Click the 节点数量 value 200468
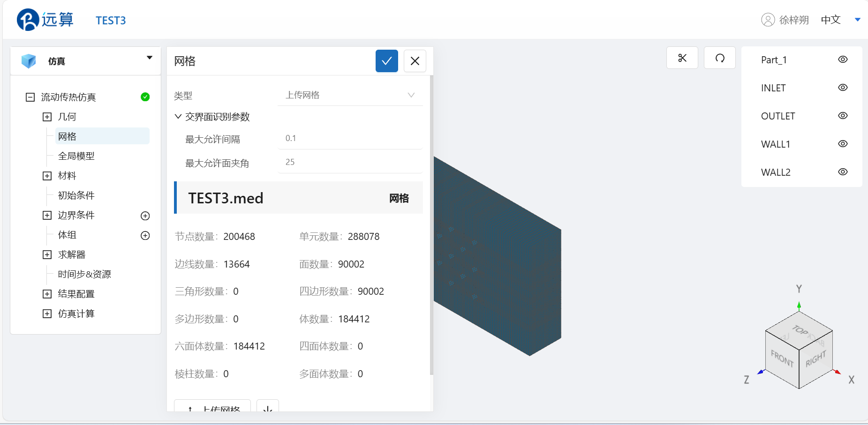Viewport: 868px width, 425px height. pos(239,237)
